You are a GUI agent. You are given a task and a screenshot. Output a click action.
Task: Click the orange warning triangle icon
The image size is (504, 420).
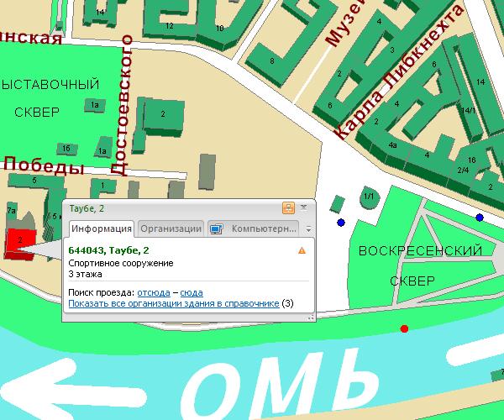point(302,250)
